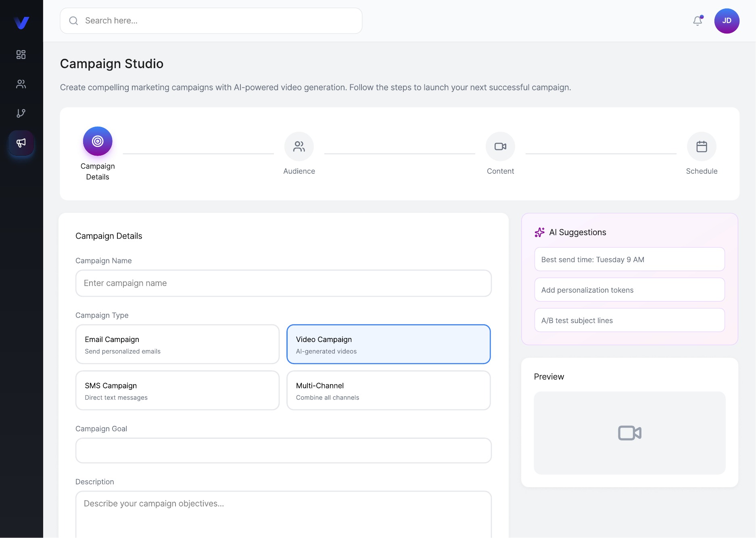Image resolution: width=756 pixels, height=538 pixels.
Task: Apply 'A/B test subject lines' suggestion
Action: pos(630,320)
